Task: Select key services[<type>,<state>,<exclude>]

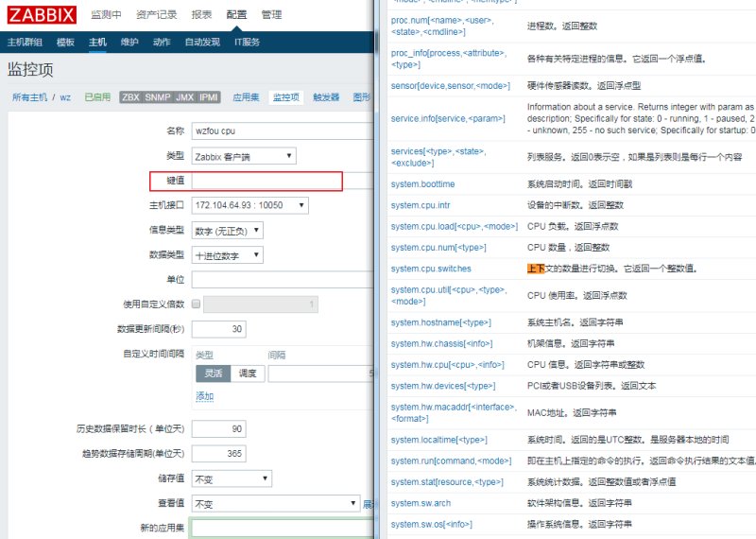Action: [x=438, y=157]
